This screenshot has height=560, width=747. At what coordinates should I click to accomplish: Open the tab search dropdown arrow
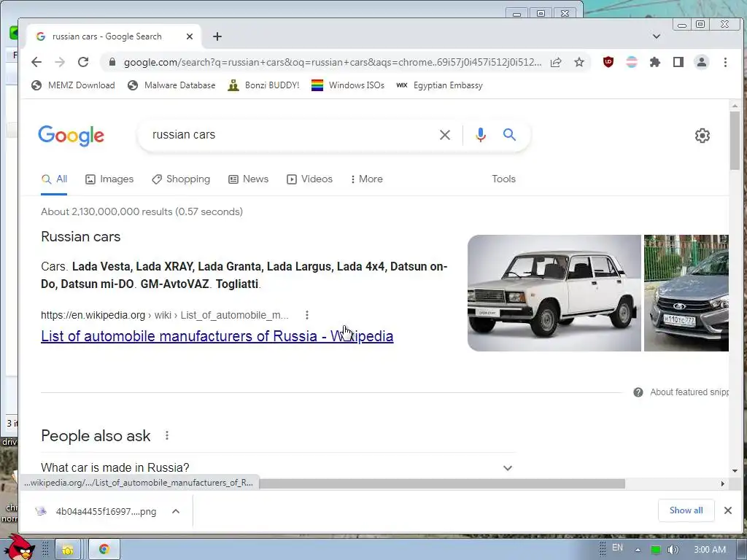[656, 36]
